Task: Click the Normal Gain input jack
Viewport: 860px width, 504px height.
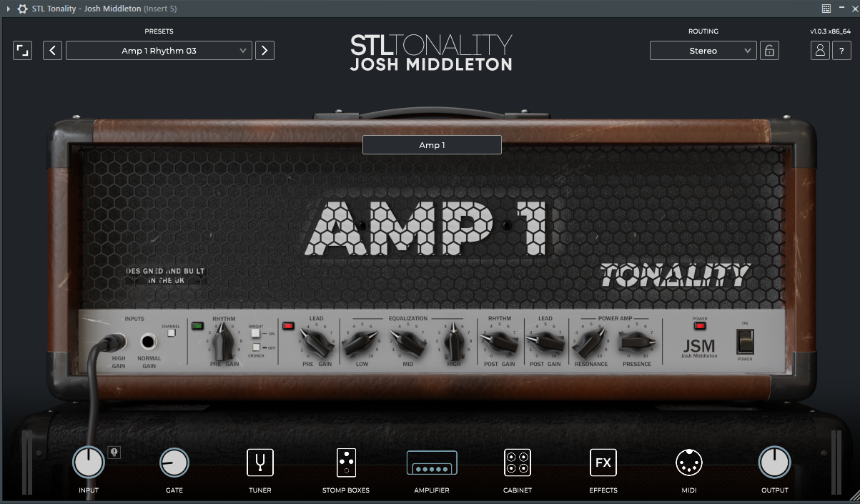Action: (x=149, y=341)
